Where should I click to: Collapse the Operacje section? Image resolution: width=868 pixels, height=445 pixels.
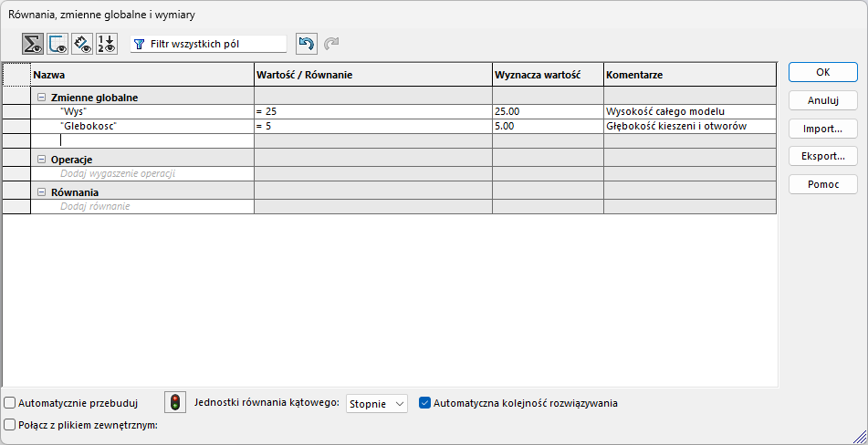point(41,160)
